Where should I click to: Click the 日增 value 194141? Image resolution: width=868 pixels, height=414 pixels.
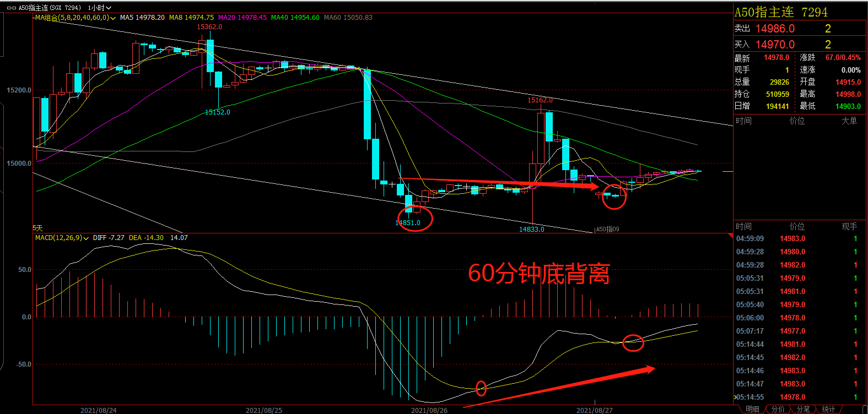point(778,106)
